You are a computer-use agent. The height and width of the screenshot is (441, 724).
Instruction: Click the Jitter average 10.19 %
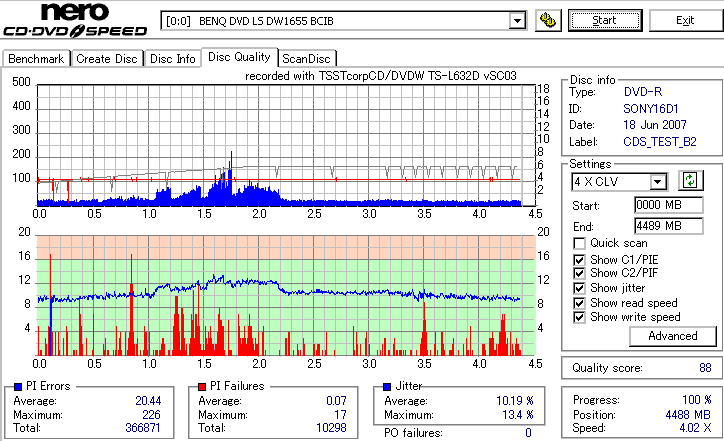(x=515, y=401)
